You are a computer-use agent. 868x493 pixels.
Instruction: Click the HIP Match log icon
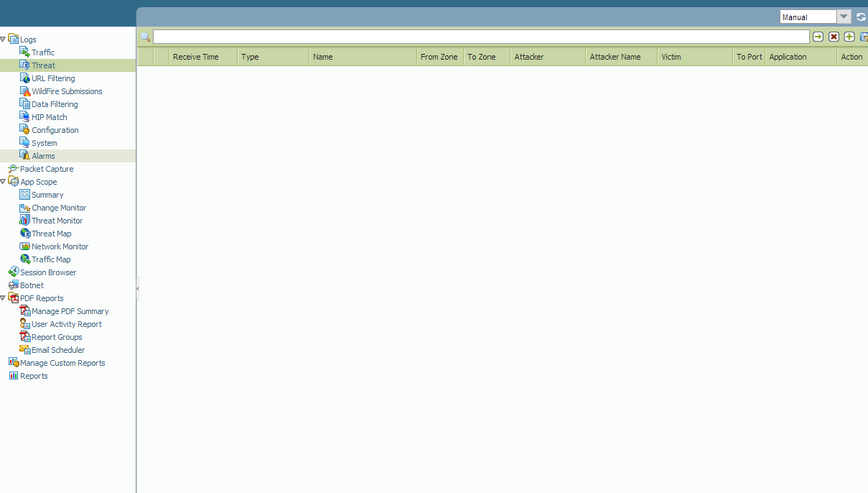[x=24, y=117]
